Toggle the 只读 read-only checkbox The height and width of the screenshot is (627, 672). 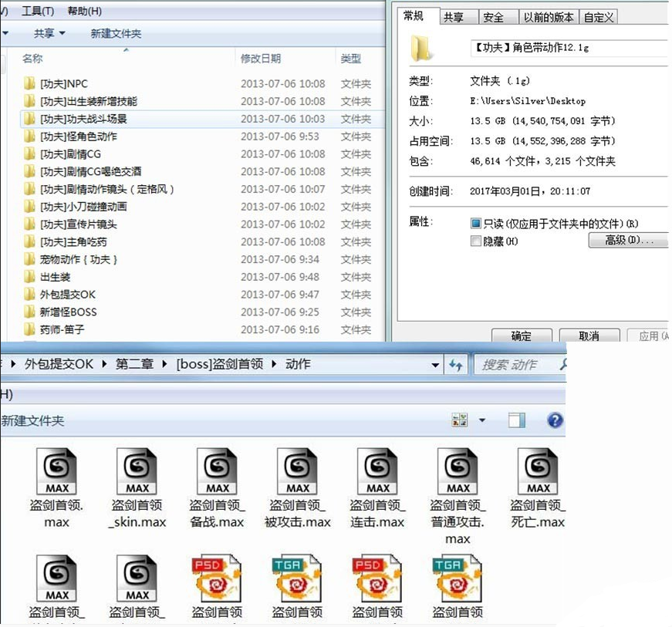tap(476, 223)
